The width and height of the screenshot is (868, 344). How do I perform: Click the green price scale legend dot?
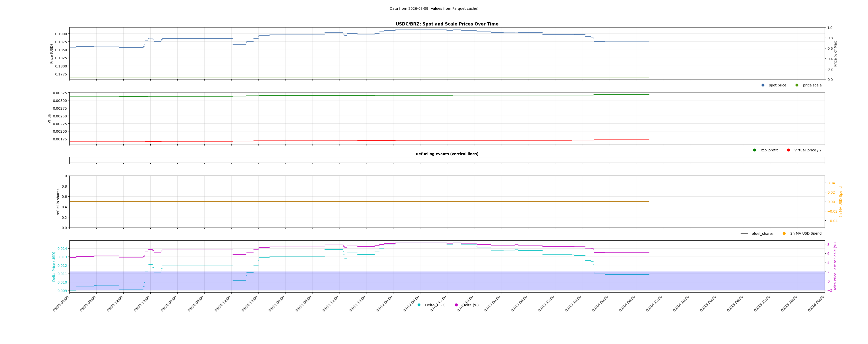pyautogui.click(x=797, y=85)
